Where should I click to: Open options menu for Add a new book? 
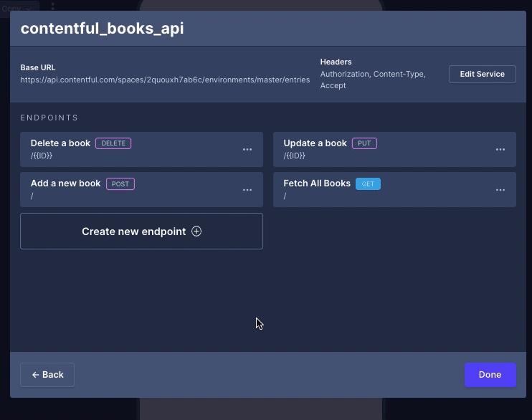(247, 190)
